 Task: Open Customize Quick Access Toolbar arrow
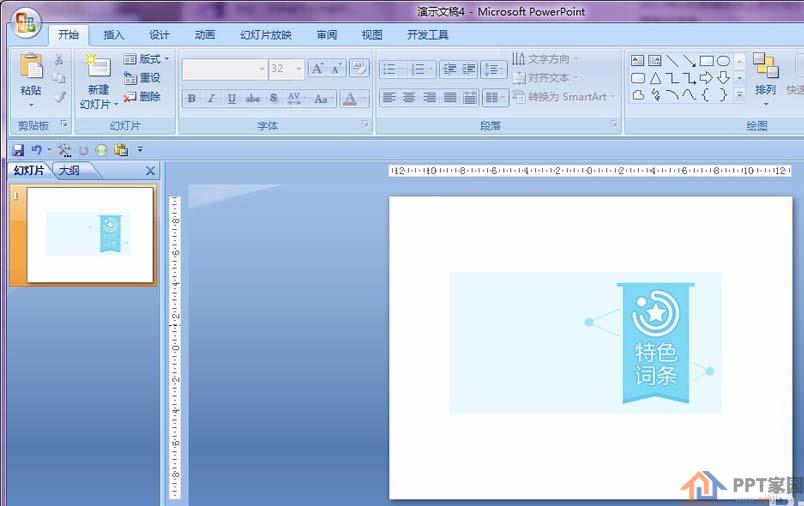pos(140,150)
